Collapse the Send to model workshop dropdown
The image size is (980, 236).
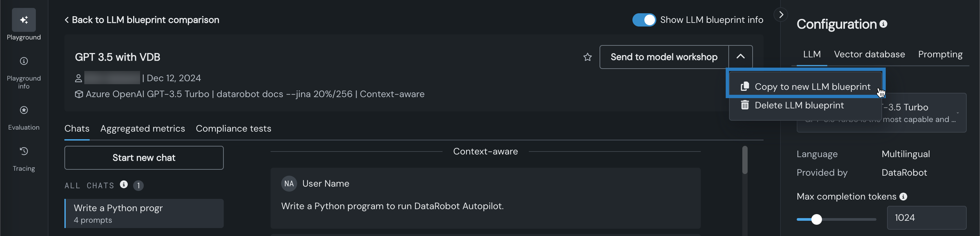pyautogui.click(x=740, y=57)
